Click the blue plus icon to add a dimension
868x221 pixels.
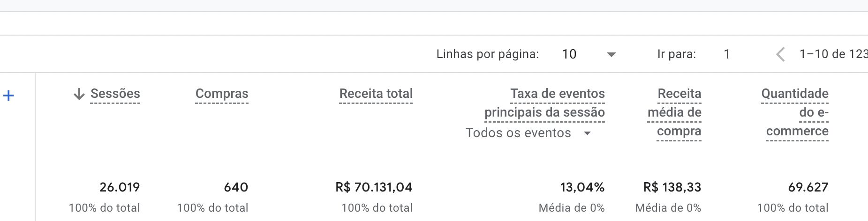tap(8, 96)
